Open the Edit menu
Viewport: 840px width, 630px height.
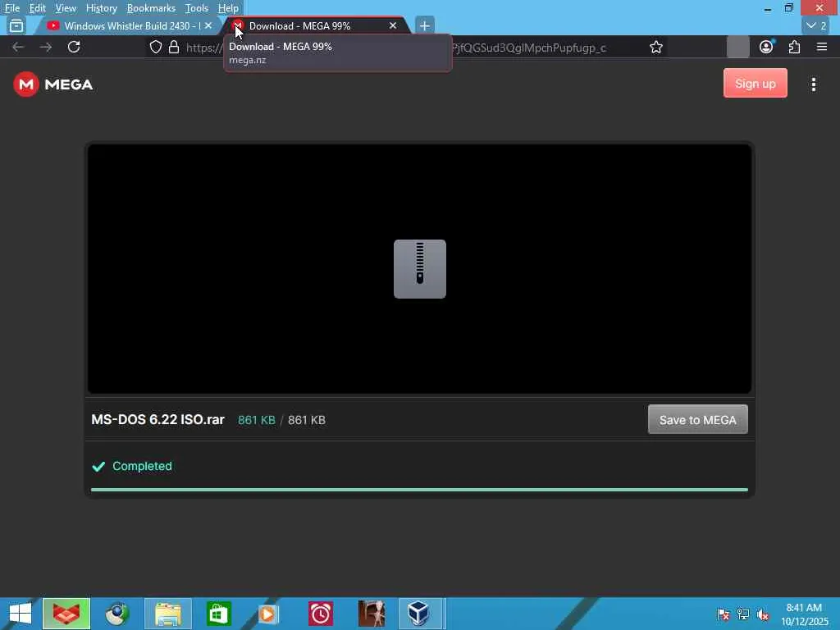[x=37, y=8]
